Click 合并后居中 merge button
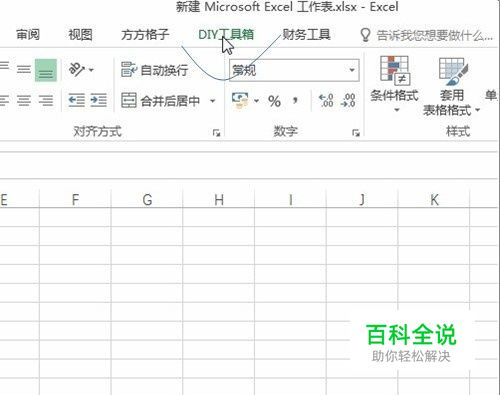The width and height of the screenshot is (500, 395). 160,101
